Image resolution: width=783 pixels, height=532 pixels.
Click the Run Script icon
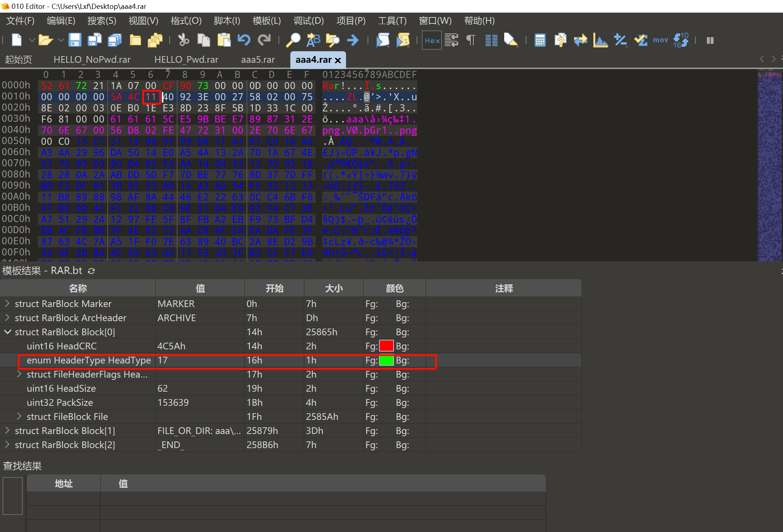tap(383, 40)
